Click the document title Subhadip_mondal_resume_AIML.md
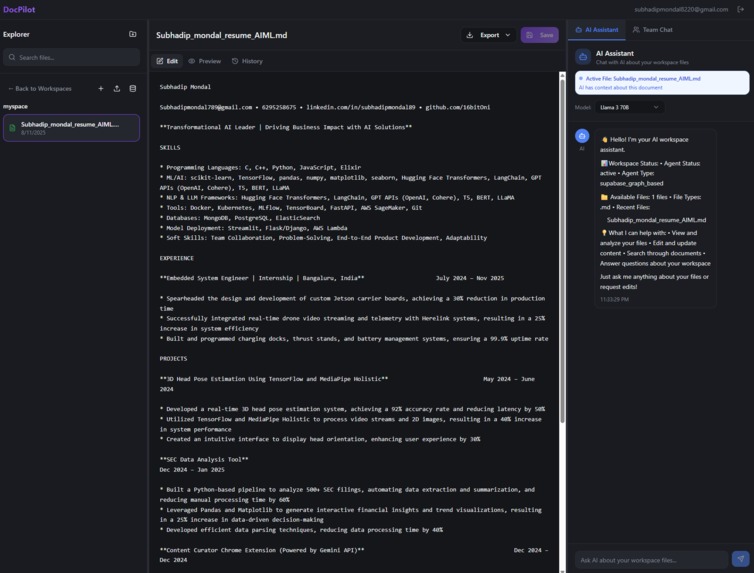This screenshot has height=573, width=754. point(222,35)
